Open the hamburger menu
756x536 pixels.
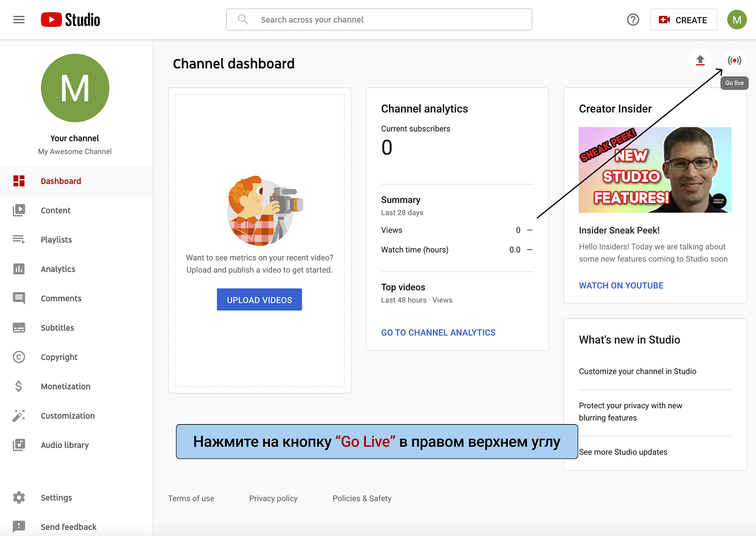pyautogui.click(x=19, y=20)
